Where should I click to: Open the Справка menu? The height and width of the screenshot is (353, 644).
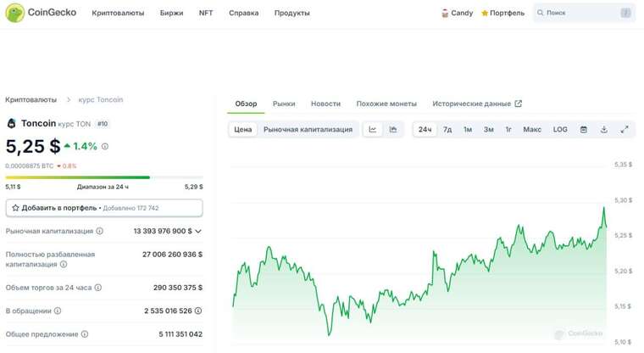[243, 14]
